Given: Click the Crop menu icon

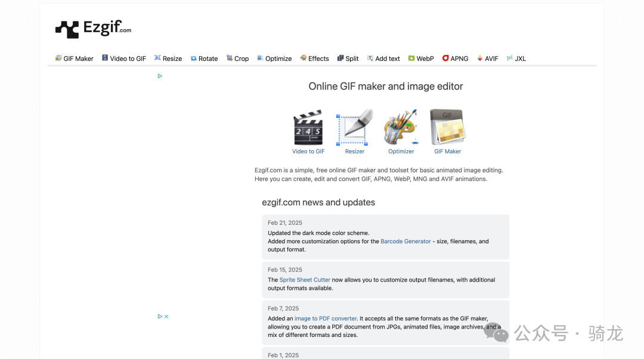Looking at the screenshot, I should pos(229,58).
